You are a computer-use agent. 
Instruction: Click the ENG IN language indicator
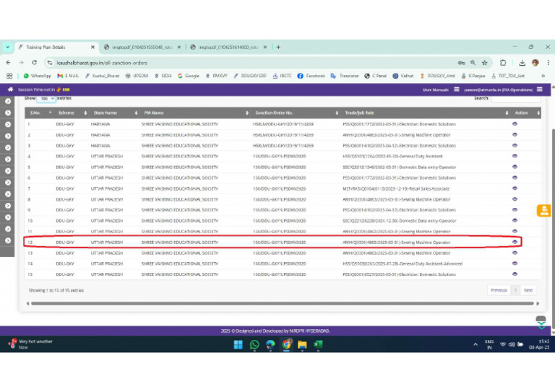point(489,344)
